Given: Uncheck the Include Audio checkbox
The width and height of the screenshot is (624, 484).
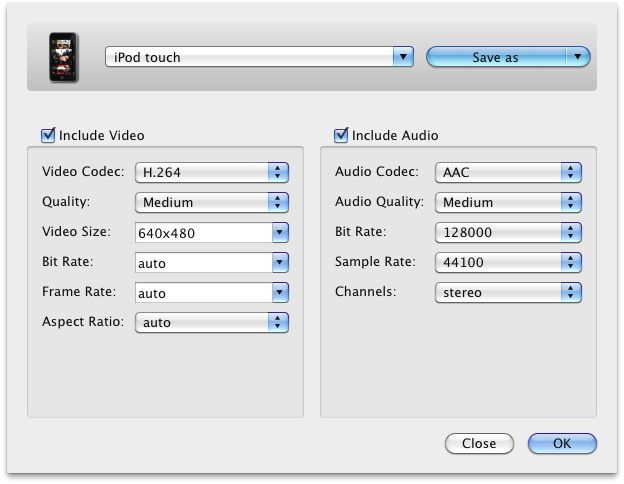Looking at the screenshot, I should (x=341, y=135).
